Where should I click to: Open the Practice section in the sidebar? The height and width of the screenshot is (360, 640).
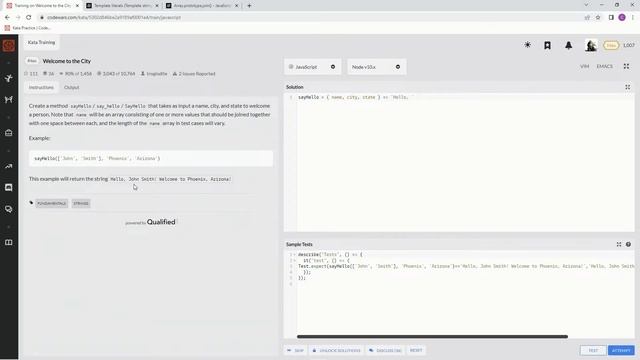9,78
